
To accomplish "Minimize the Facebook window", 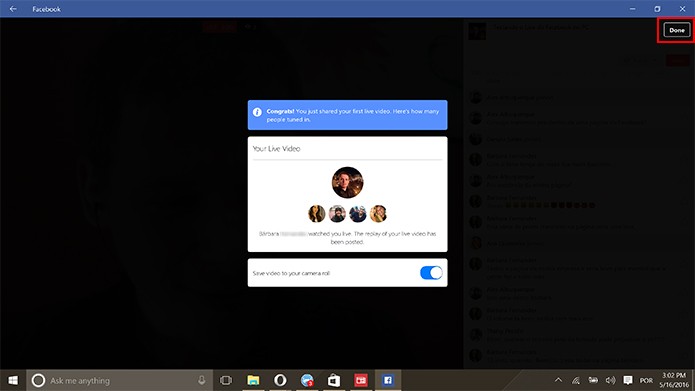I will (x=633, y=9).
